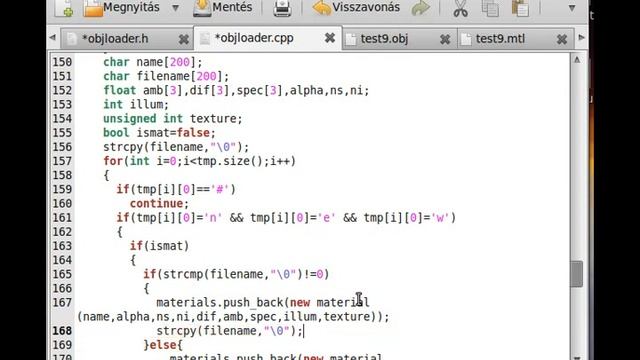Undo with the Visszavonás button
The height and width of the screenshot is (360, 640).
(356, 7)
